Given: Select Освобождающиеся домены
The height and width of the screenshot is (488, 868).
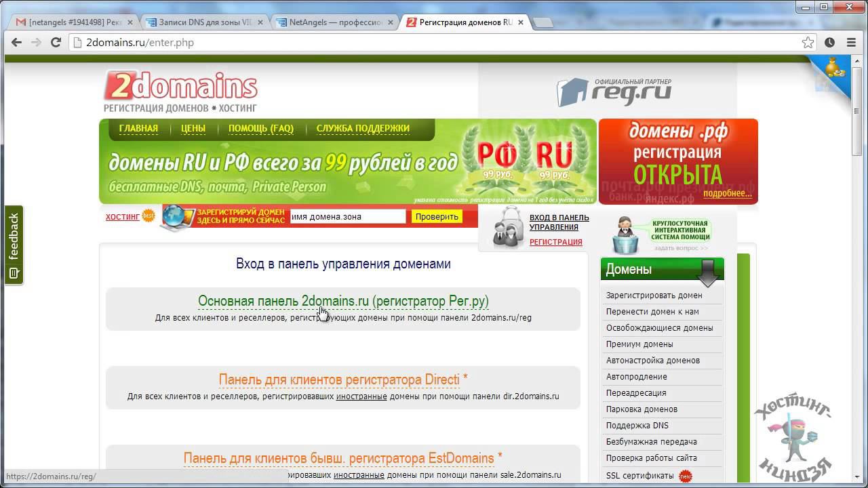Looking at the screenshot, I should click(x=660, y=328).
